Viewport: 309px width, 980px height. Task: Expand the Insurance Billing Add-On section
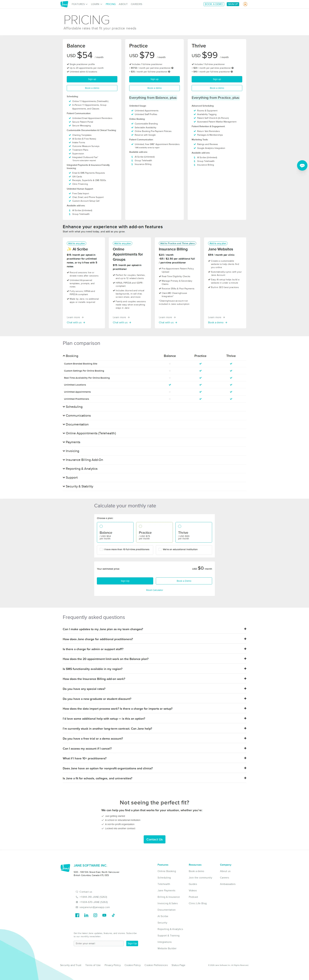click(x=83, y=460)
